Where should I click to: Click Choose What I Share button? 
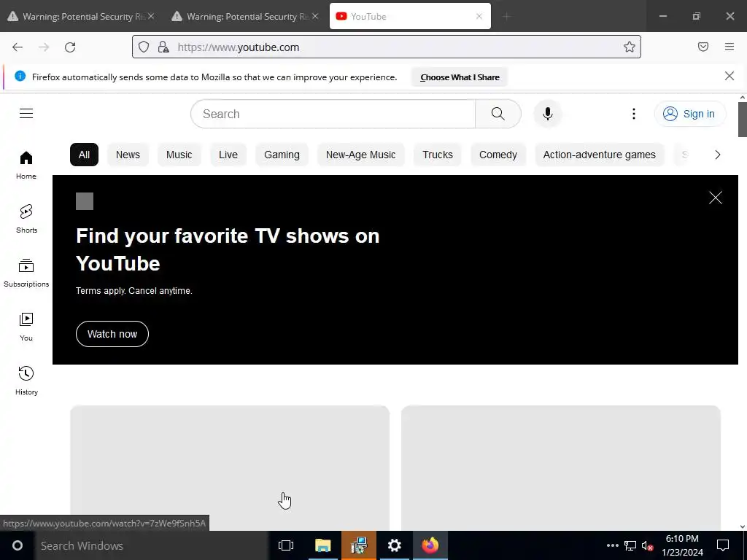tap(460, 77)
